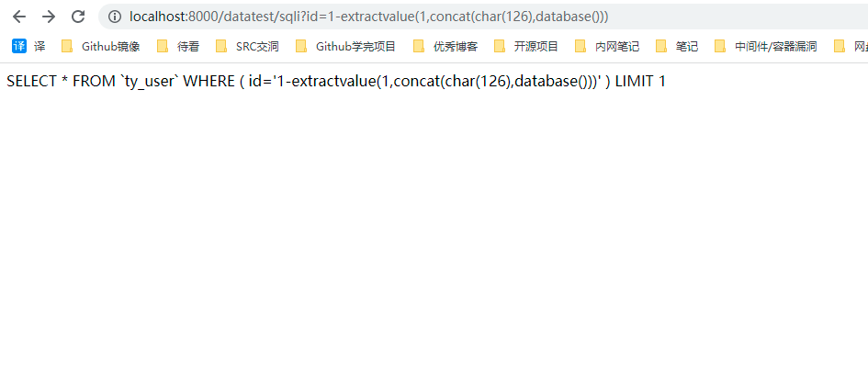
Task: Open the 笔记 bookmark folder
Action: click(677, 47)
